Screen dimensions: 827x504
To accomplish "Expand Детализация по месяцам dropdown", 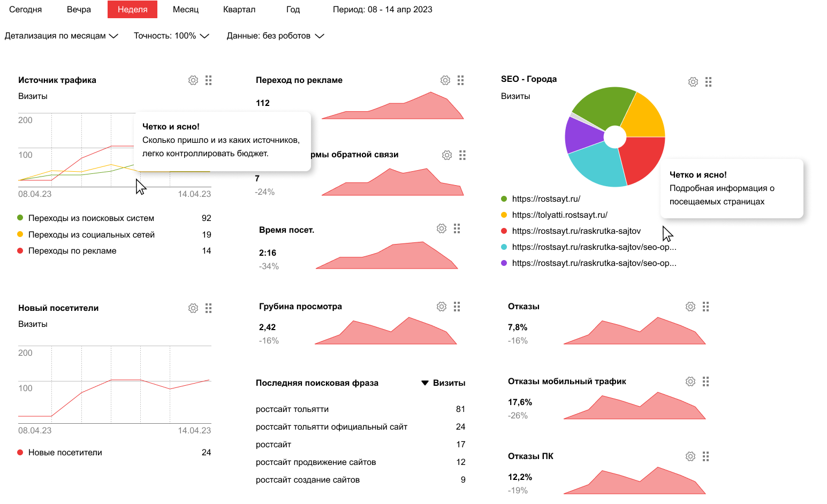I will [x=61, y=36].
